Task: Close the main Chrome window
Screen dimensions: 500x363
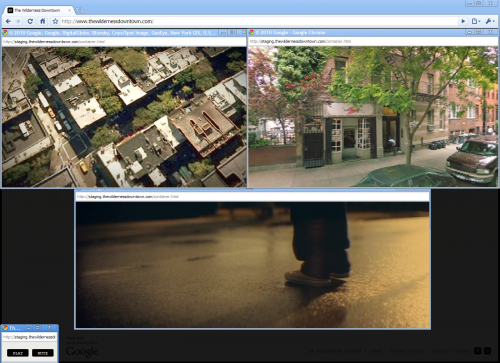Action: (x=491, y=3)
